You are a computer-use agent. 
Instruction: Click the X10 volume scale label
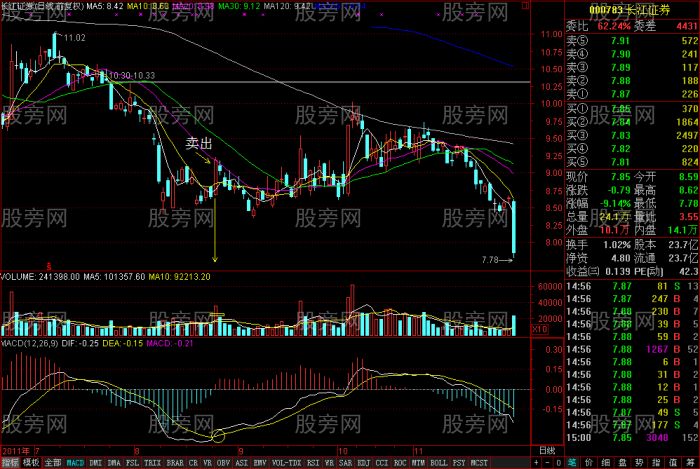coord(541,329)
